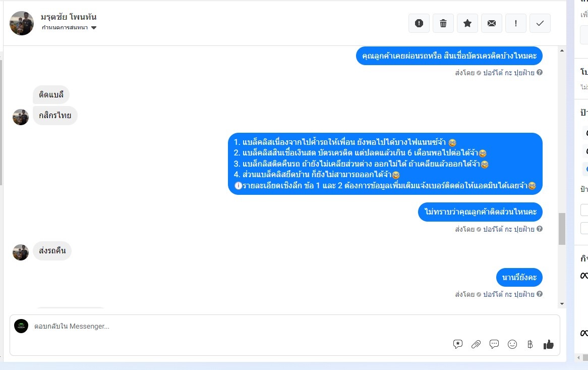Image resolution: width=588 pixels, height=370 pixels.
Task: Open the starred saved reply icon in composer
Action: point(458,344)
